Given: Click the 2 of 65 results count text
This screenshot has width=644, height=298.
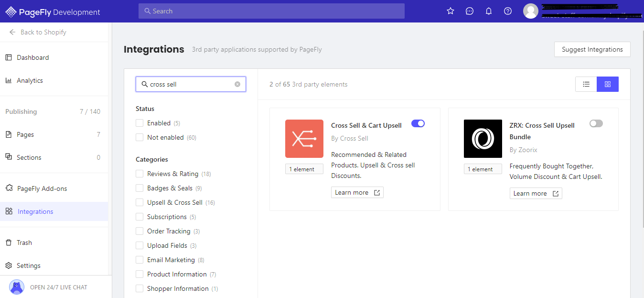Looking at the screenshot, I should (309, 84).
